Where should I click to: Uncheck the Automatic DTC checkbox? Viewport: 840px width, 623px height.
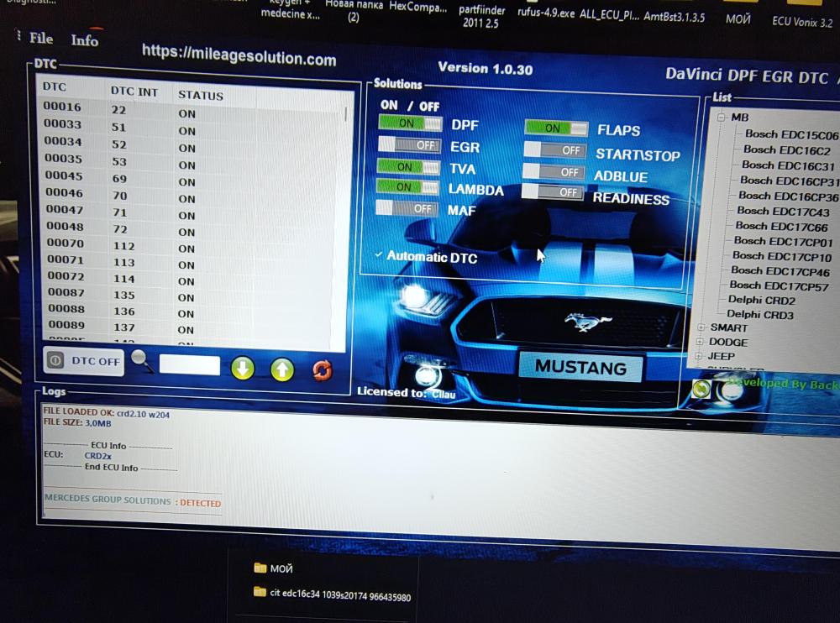[x=379, y=255]
